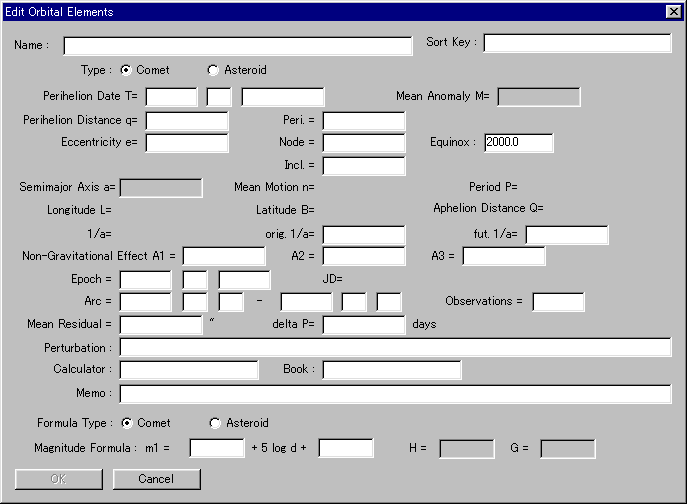Choose Asteroid as the formula type
The width and height of the screenshot is (687, 504).
(215, 423)
